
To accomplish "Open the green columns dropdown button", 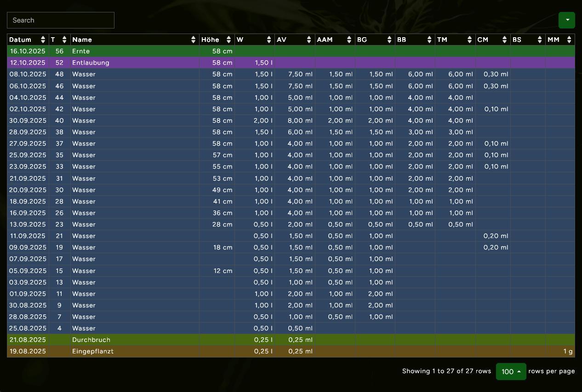I will (x=566, y=20).
